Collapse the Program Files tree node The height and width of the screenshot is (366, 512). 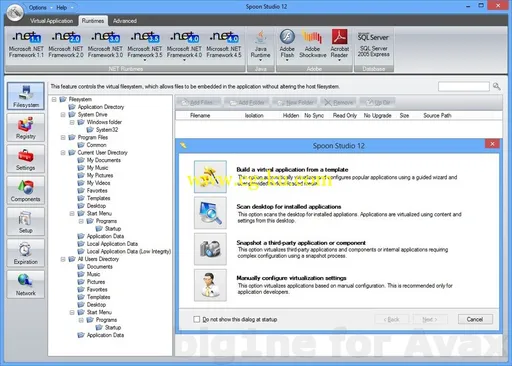coord(63,137)
